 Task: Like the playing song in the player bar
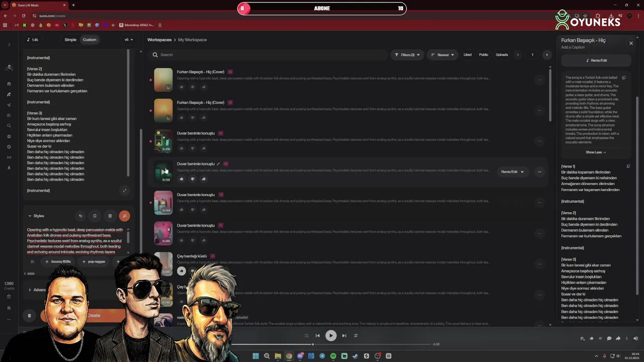tap(592, 338)
